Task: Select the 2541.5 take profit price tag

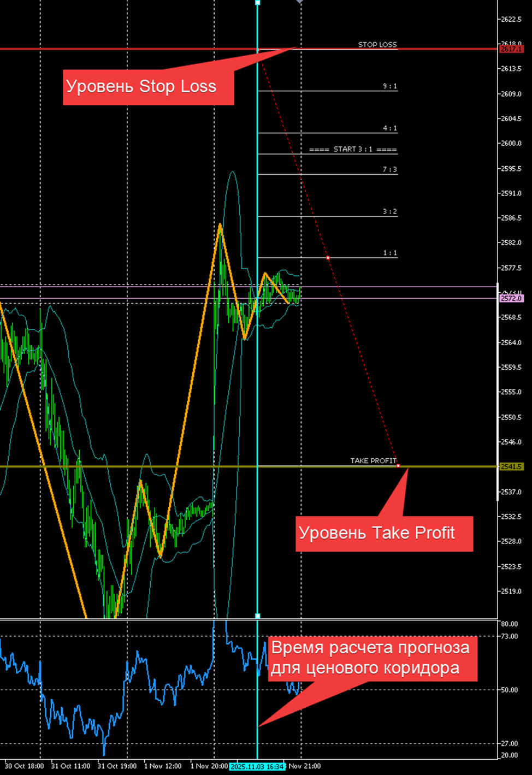Action: [511, 466]
